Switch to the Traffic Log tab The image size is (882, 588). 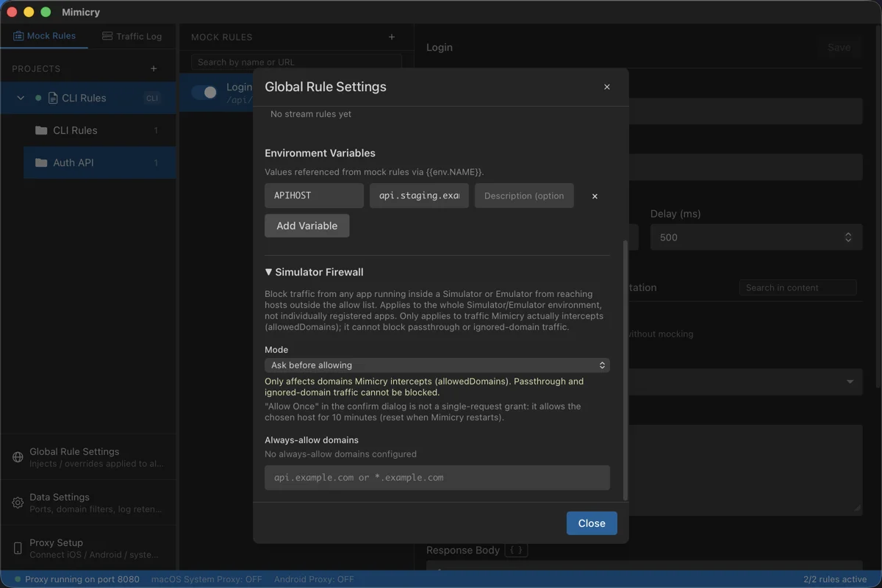point(132,36)
